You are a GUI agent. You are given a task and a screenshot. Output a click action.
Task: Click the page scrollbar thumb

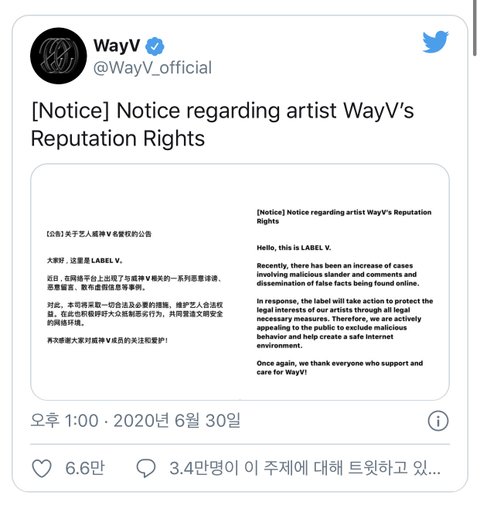(475, 28)
